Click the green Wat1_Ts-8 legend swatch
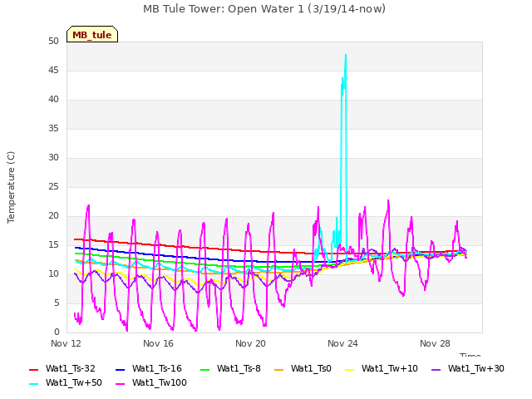 (205, 369)
